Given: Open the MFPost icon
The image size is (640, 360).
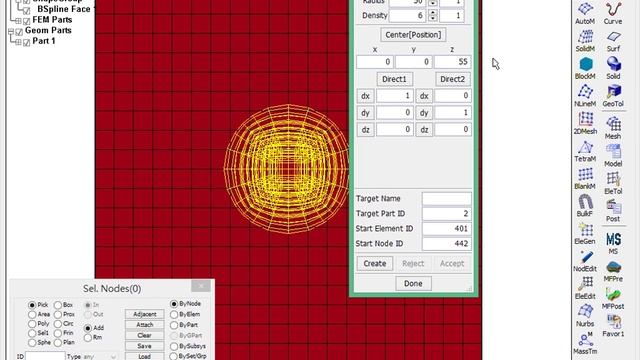Looking at the screenshot, I should (x=613, y=299).
